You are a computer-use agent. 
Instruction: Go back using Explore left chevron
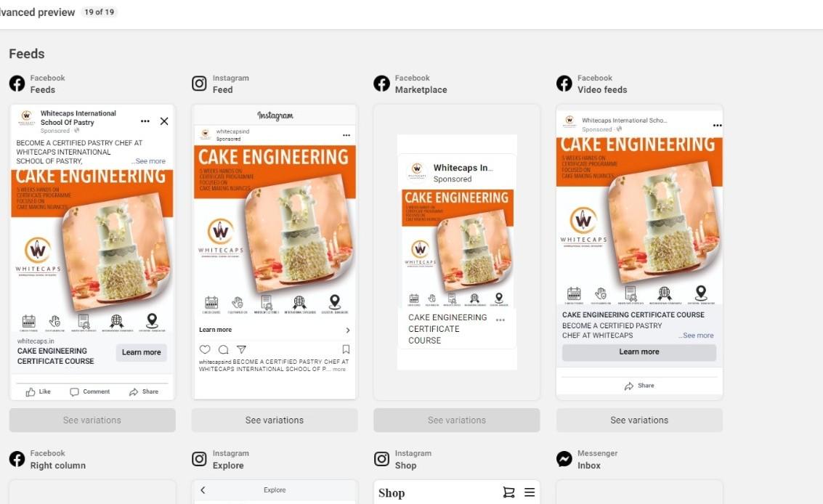(x=203, y=489)
